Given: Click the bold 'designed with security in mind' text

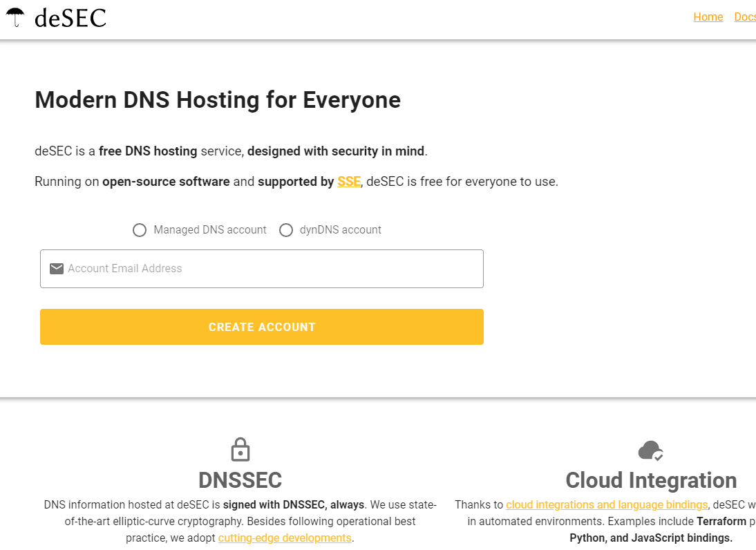Looking at the screenshot, I should click(x=336, y=151).
